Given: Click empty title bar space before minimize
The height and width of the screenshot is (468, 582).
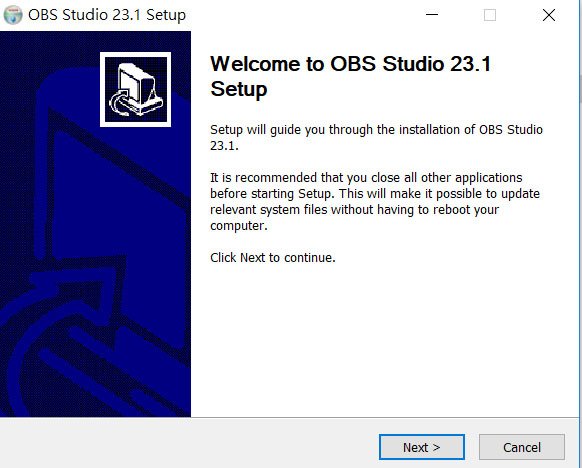Looking at the screenshot, I should [297, 15].
